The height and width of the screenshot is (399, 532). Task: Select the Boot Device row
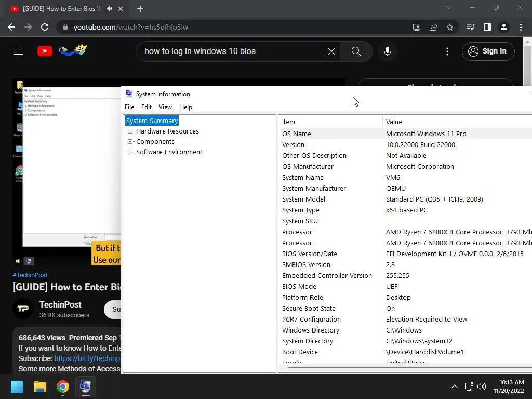tap(405, 352)
